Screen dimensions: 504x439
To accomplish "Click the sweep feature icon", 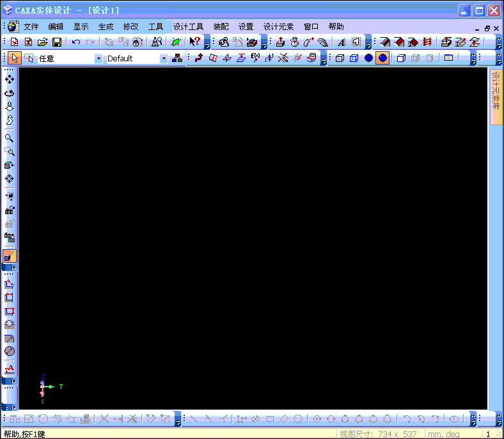I will [308, 42].
